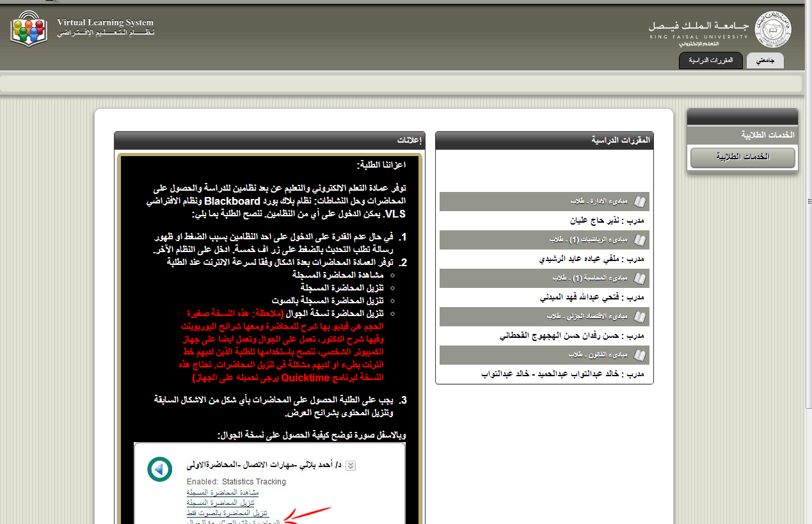The width and height of the screenshot is (812, 524).
Task: Click the المقررات الدراسية panel header
Action: [545, 140]
